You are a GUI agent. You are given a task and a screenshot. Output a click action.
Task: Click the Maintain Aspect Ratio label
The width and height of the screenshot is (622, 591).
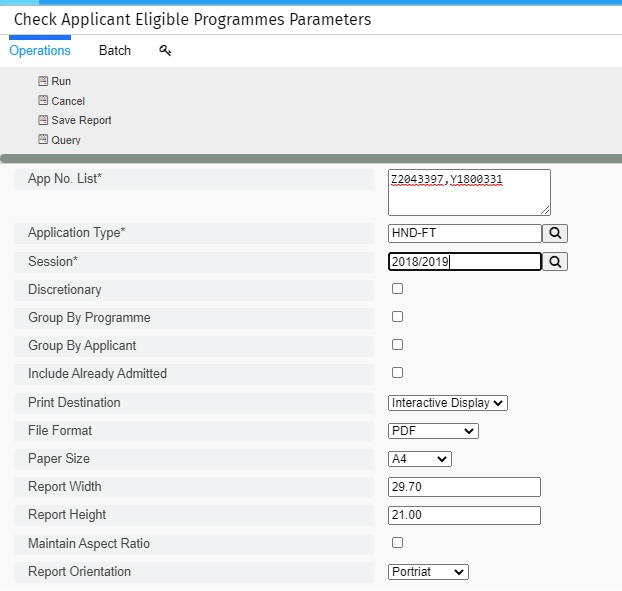pyautogui.click(x=89, y=543)
